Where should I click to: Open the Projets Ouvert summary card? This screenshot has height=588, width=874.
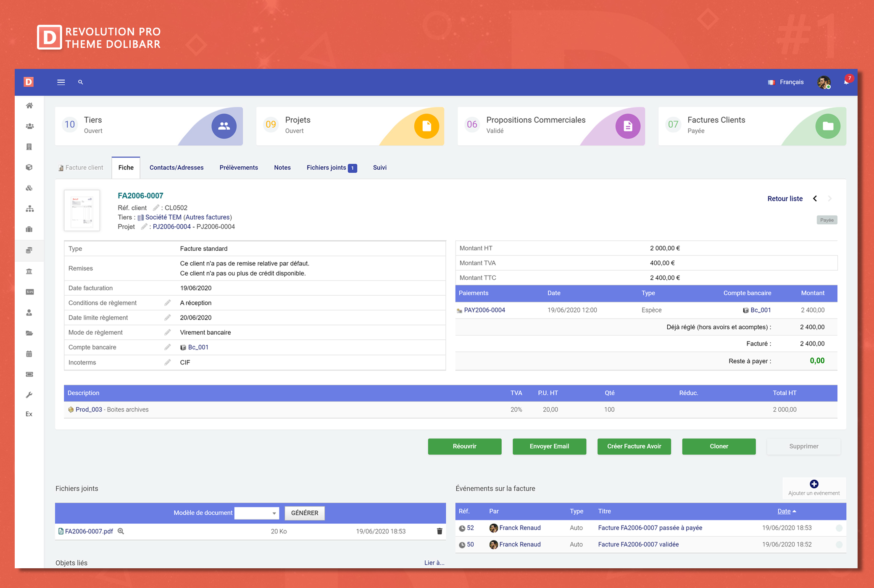(350, 126)
